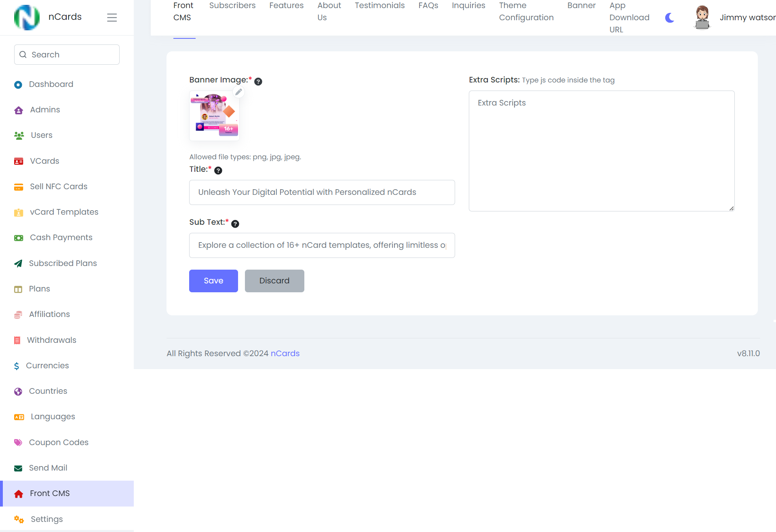
Task: Switch to the Subscribers tab
Action: tap(232, 6)
